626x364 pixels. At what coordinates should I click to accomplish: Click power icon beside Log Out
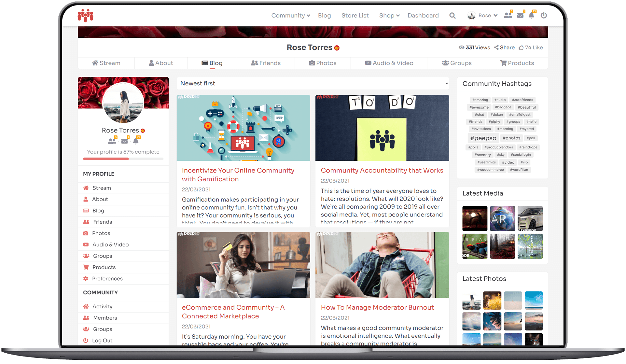pos(86,341)
